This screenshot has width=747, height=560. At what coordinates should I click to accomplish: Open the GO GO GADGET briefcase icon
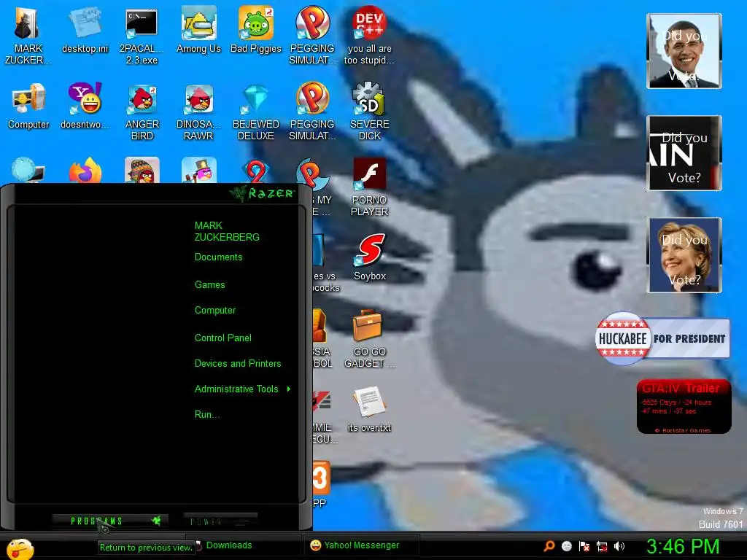[x=369, y=338]
